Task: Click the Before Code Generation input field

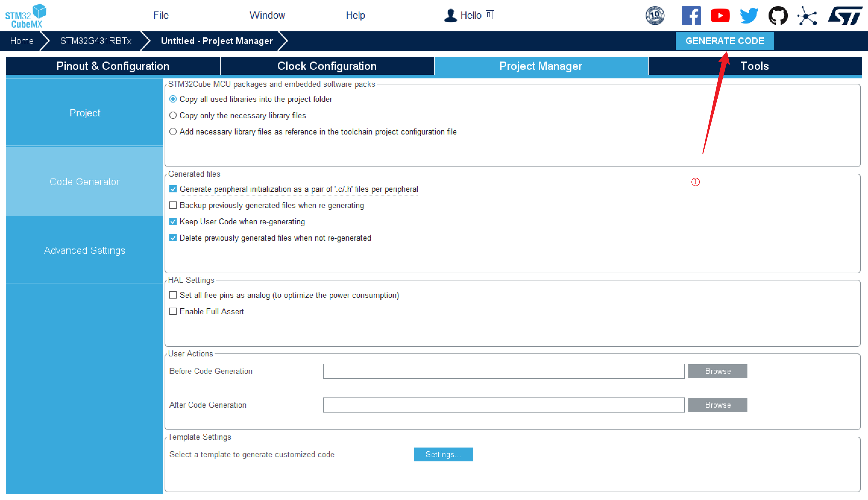Action: pyautogui.click(x=504, y=371)
